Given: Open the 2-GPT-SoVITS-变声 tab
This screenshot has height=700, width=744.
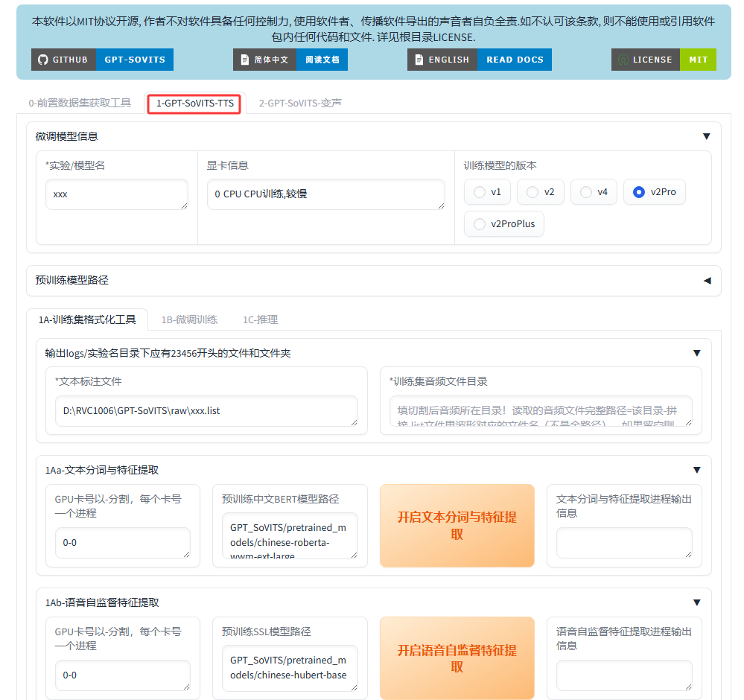Looking at the screenshot, I should (300, 104).
